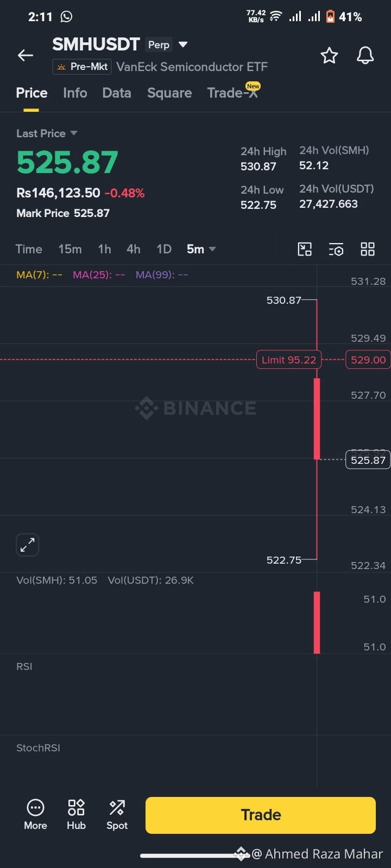Add SMHUSDT to favorites with star icon

[x=329, y=55]
